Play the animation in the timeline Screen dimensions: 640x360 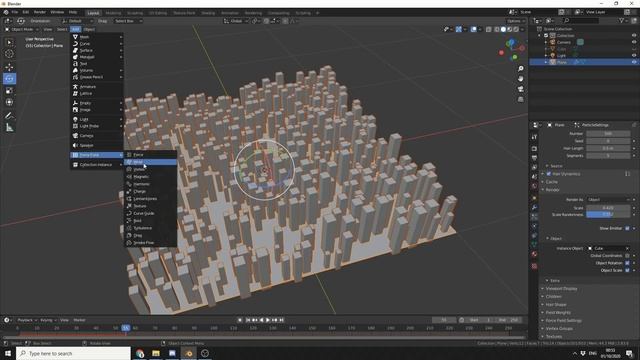(x=268, y=320)
